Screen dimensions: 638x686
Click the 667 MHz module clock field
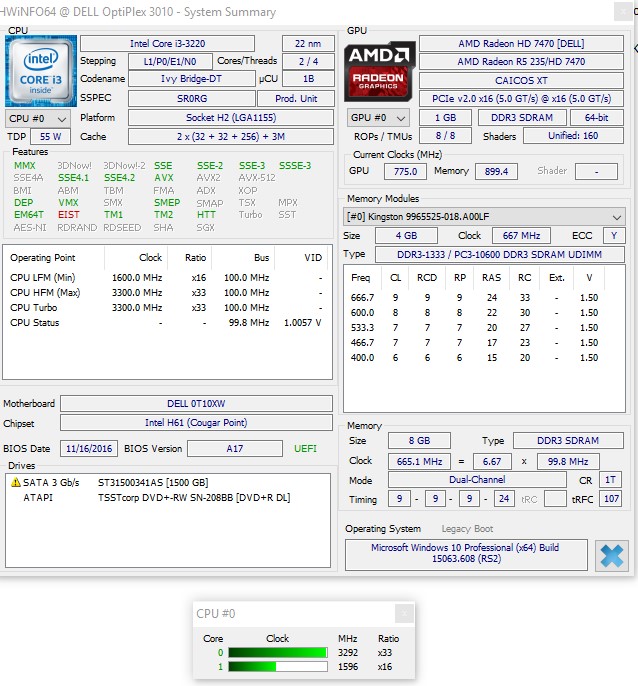pyautogui.click(x=521, y=235)
